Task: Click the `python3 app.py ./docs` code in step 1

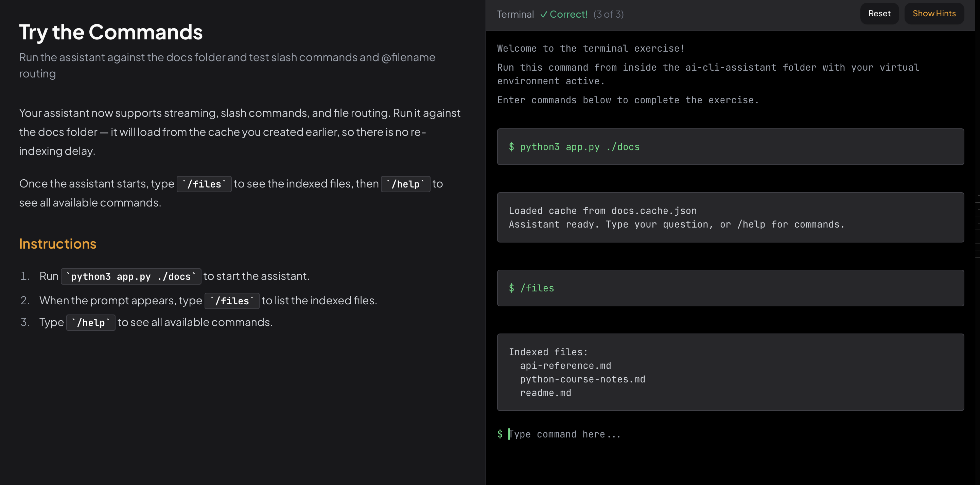Action: click(x=131, y=276)
